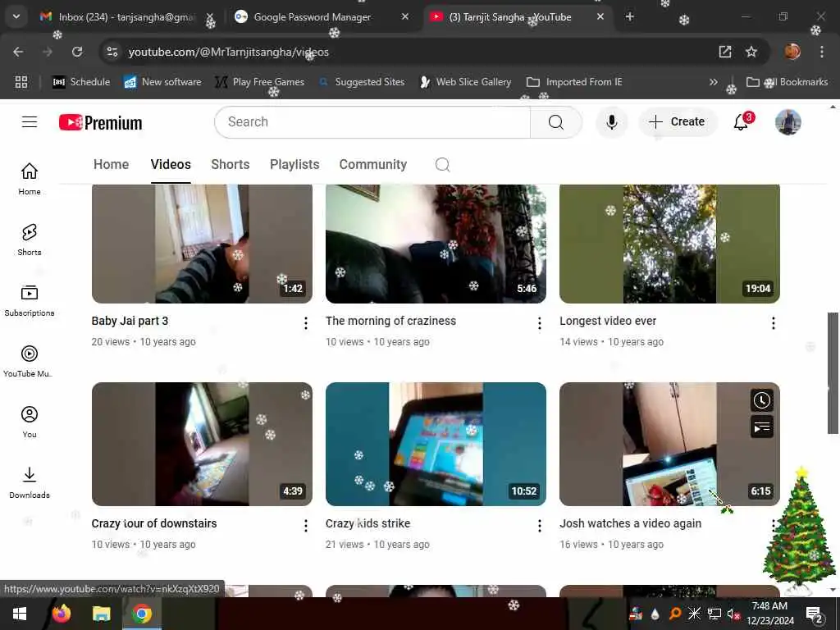Viewport: 840px width, 630px height.
Task: Open options menu for The morning of craziness
Action: coord(540,323)
